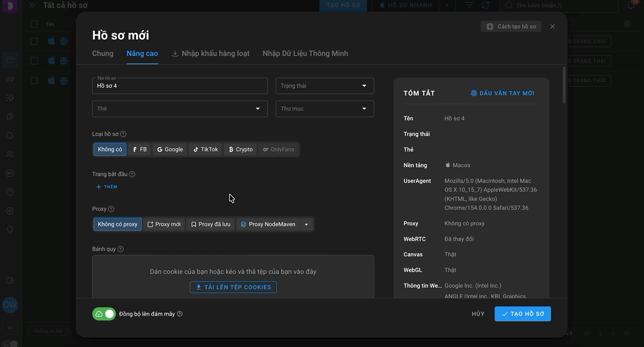
Task: Open the wallet icon in the sidebar
Action: [10, 280]
